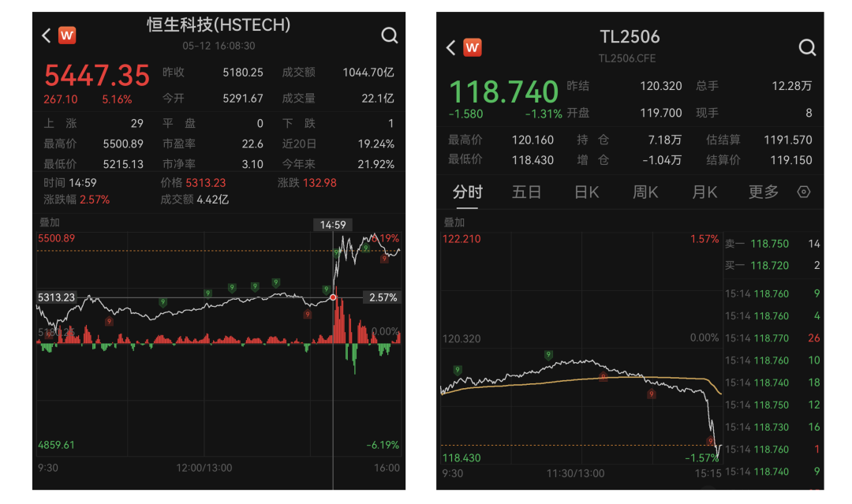Click the 4859.61 low price label

point(57,446)
